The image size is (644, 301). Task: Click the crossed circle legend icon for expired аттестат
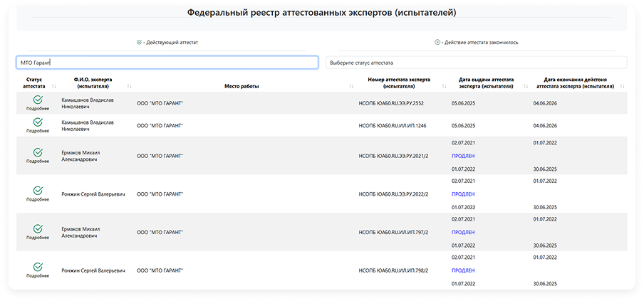click(437, 42)
